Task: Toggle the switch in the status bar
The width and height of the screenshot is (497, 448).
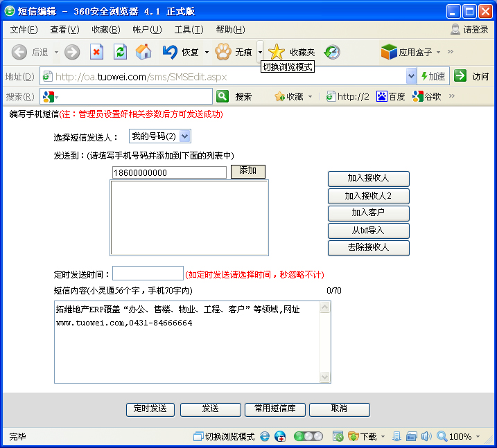Action: click(308, 437)
